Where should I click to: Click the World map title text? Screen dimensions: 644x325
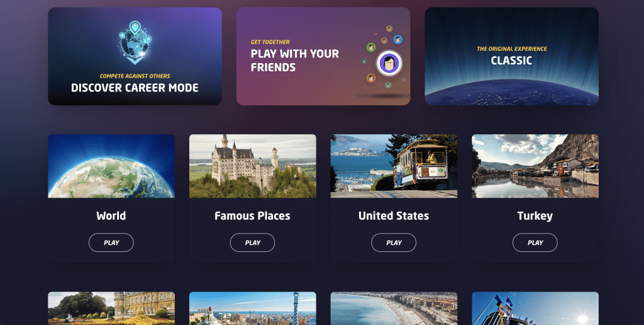pos(111,216)
